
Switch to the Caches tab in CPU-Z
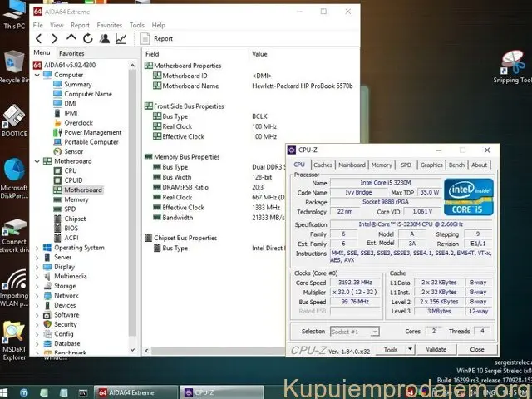click(323, 165)
